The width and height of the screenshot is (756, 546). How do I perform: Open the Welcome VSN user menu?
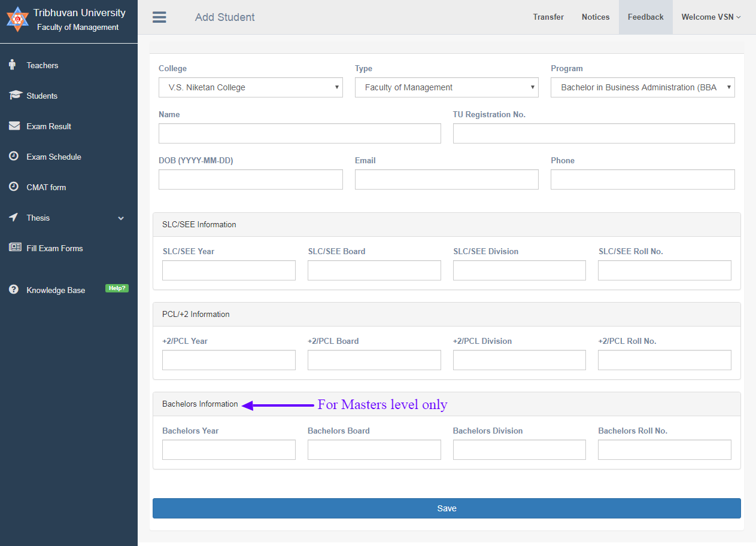click(711, 17)
